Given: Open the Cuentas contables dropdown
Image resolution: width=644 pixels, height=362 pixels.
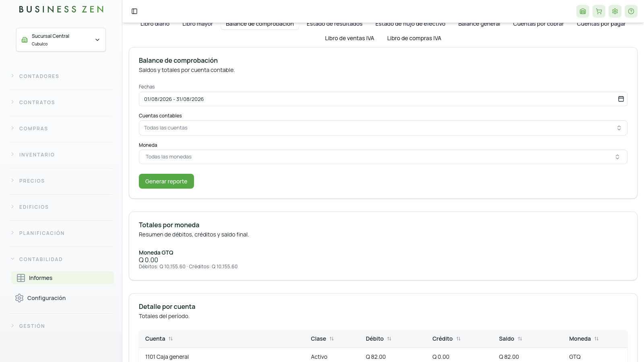Looking at the screenshot, I should click(383, 128).
